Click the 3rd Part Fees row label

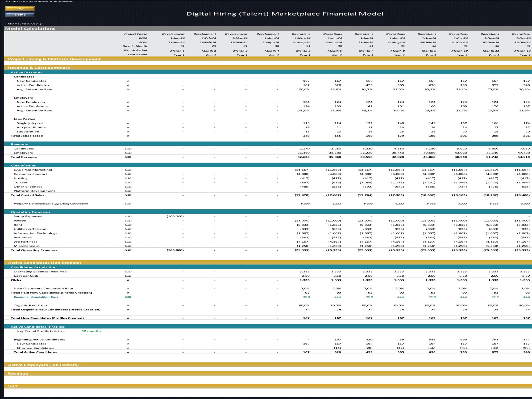pyautogui.click(x=26, y=242)
